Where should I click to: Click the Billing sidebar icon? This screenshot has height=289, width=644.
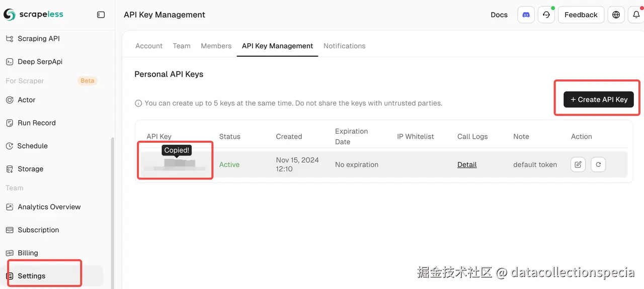coord(10,253)
